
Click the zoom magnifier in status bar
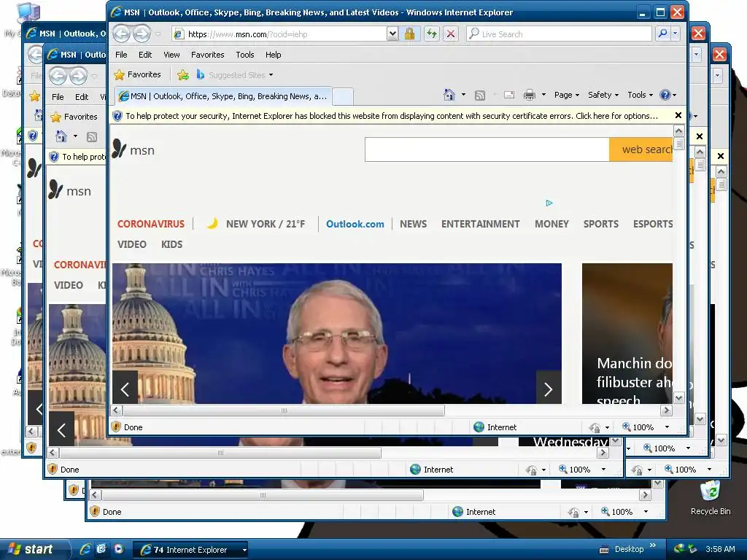pyautogui.click(x=627, y=427)
